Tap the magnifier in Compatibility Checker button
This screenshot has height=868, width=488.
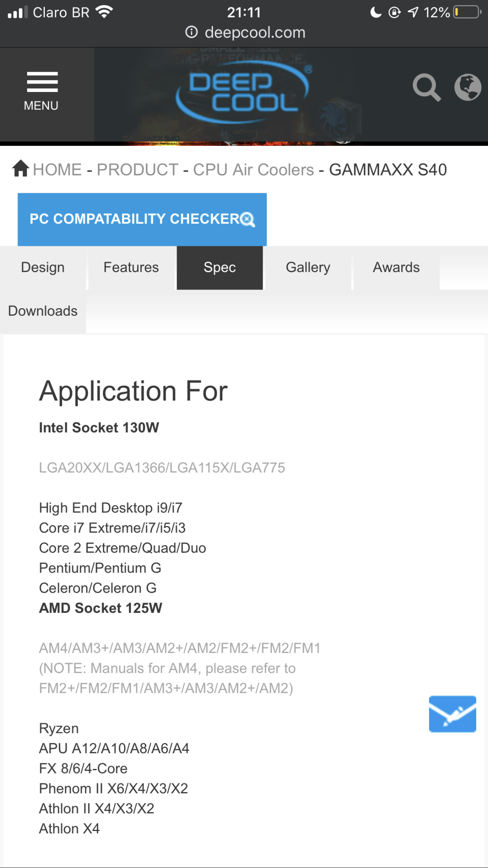click(247, 219)
